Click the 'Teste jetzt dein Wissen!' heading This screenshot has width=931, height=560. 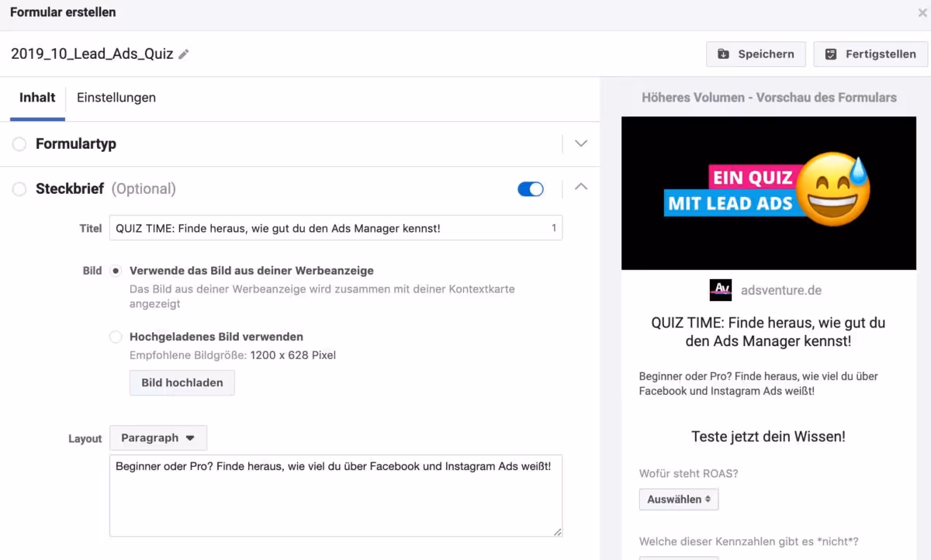click(769, 437)
